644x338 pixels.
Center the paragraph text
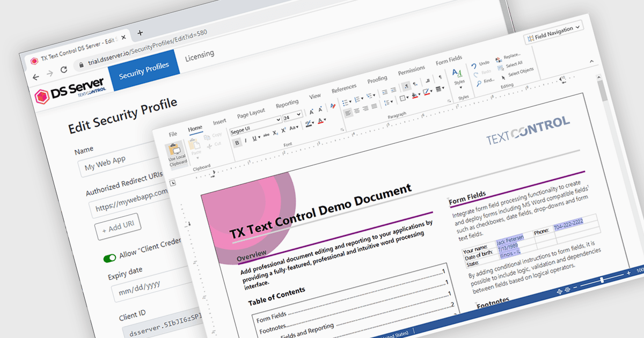pyautogui.click(x=357, y=111)
